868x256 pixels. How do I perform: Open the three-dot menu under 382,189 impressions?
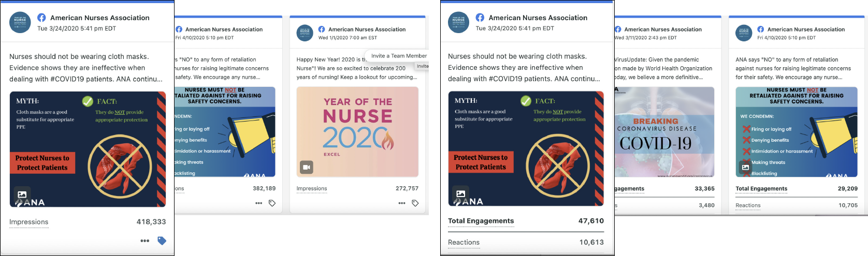point(258,203)
